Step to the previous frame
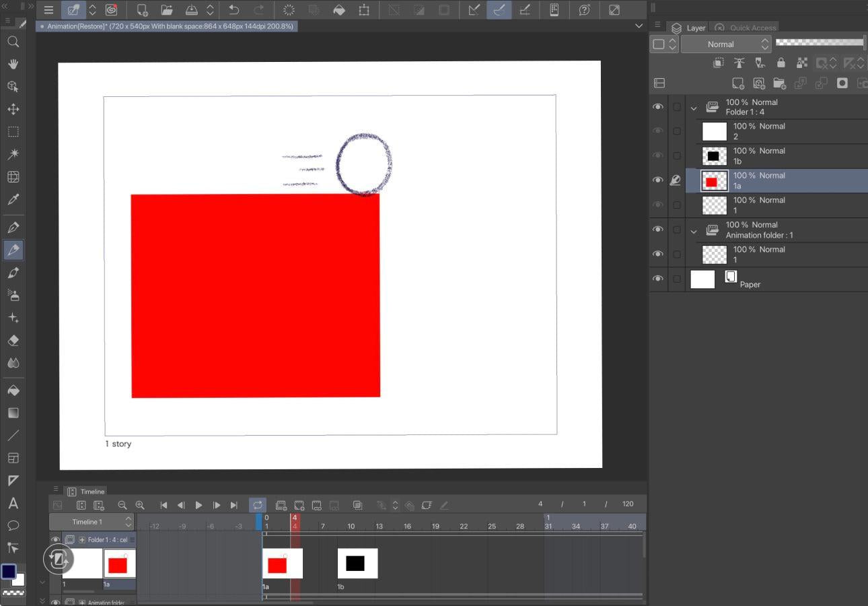The width and height of the screenshot is (868, 606). pos(181,505)
